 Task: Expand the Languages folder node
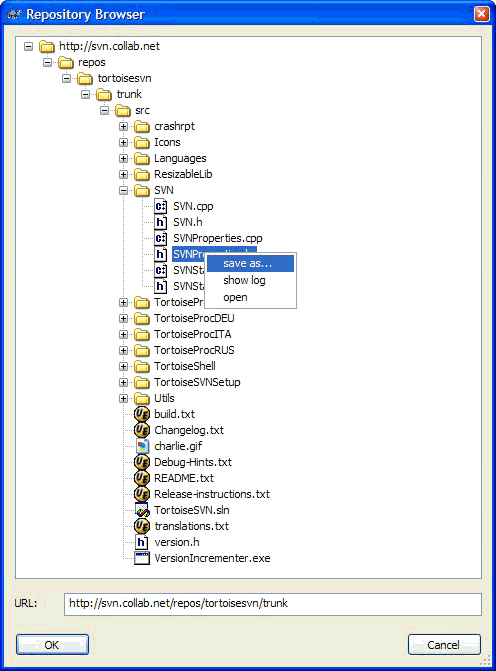pos(123,158)
